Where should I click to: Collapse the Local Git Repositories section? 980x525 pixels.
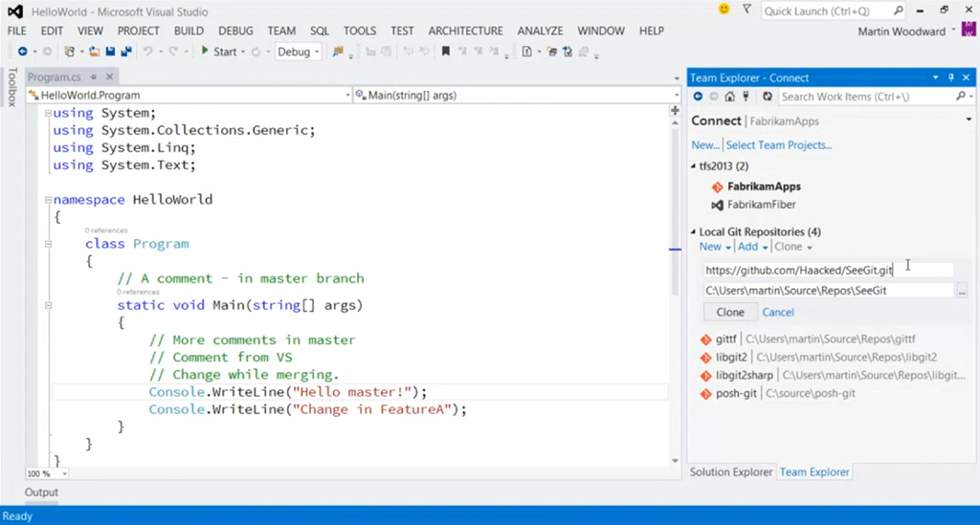[693, 231]
